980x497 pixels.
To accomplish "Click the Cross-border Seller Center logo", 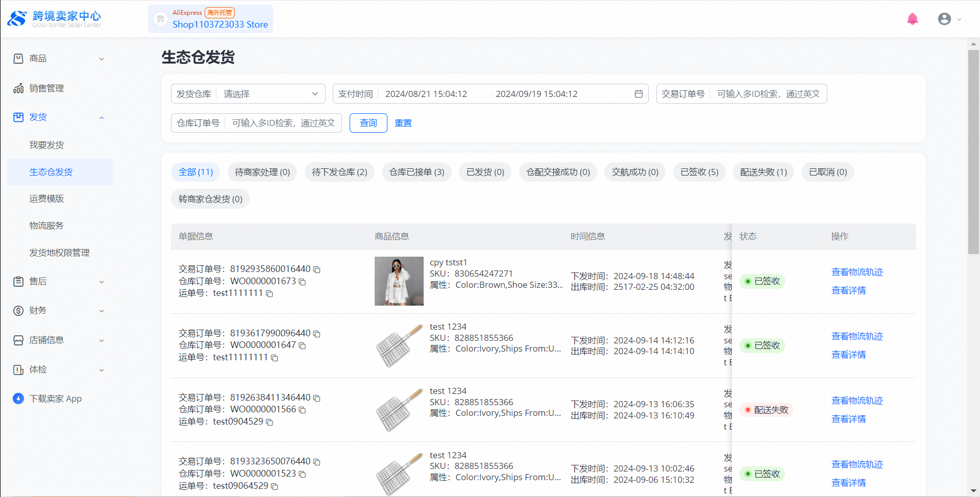I will 54,19.
